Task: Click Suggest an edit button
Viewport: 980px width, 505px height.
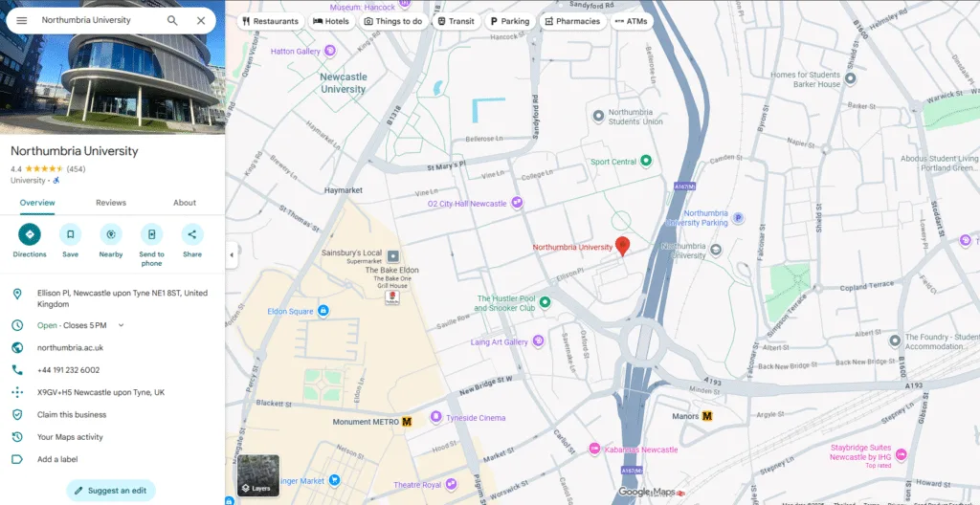Action: (110, 491)
